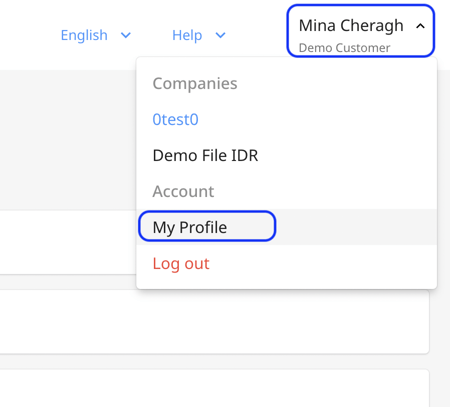Click the Account section heading
450x407 pixels.
pos(183,191)
